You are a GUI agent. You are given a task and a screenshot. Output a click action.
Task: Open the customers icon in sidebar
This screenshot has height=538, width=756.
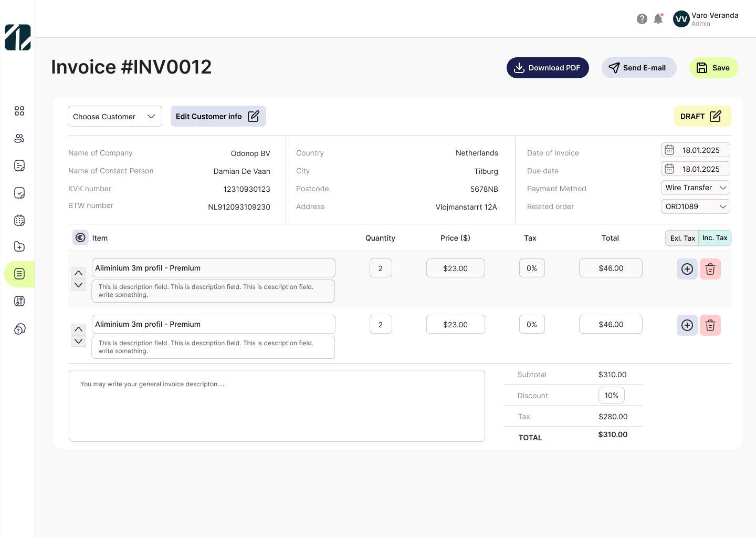pos(19,138)
